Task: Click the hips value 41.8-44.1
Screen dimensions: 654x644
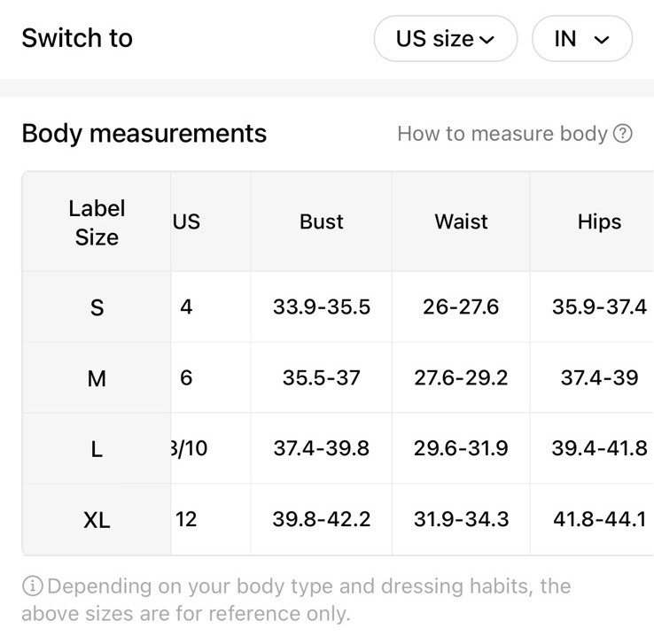Action: click(599, 519)
